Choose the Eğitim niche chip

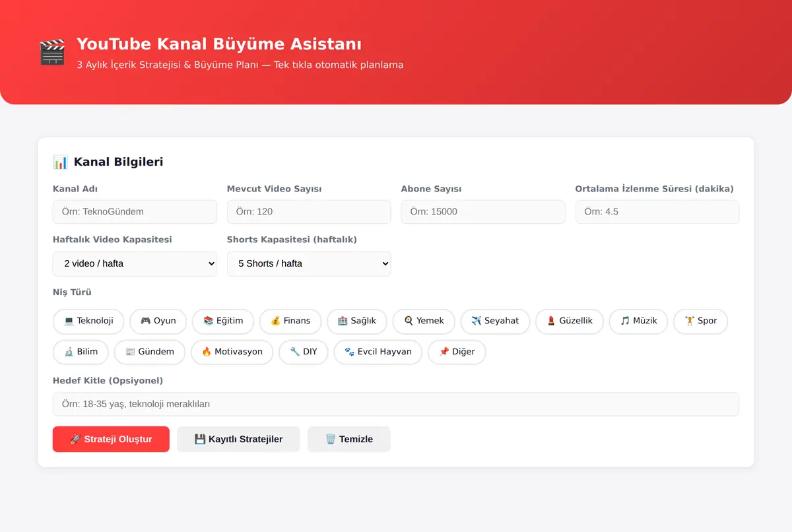coord(223,321)
